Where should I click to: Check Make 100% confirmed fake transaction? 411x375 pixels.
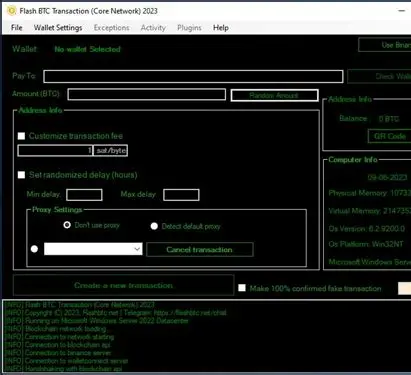click(242, 288)
